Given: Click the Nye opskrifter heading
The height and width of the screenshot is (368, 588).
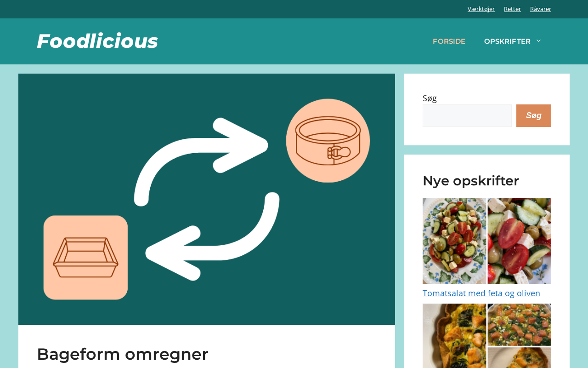Looking at the screenshot, I should [471, 181].
